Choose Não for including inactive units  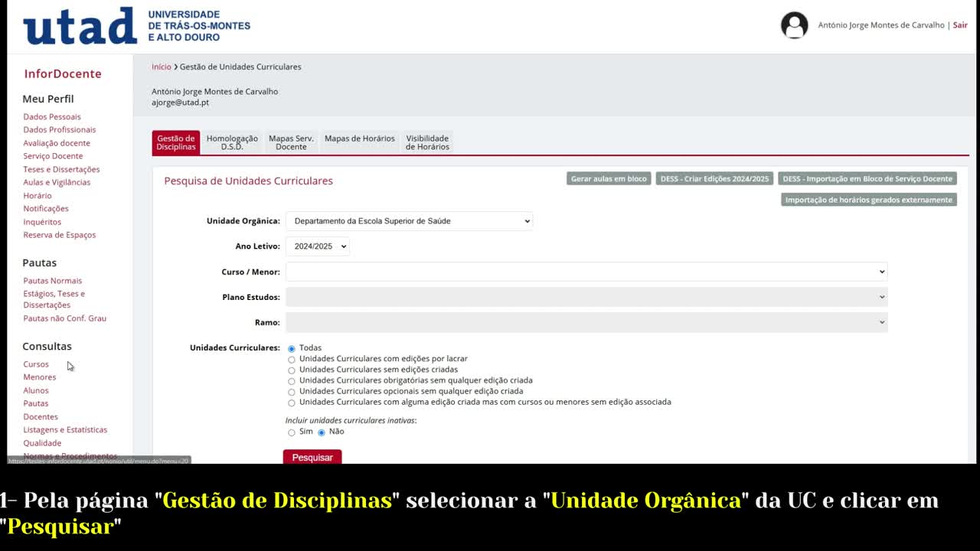coord(321,432)
